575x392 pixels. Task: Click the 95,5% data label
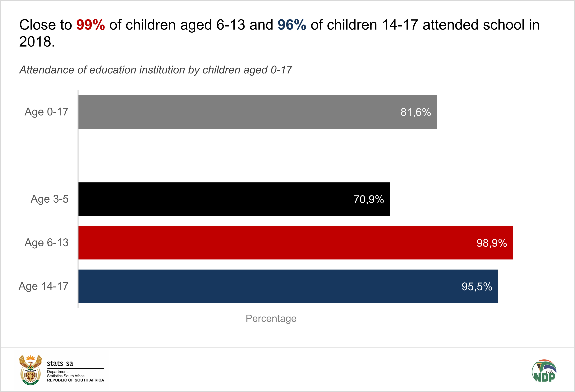tap(477, 287)
